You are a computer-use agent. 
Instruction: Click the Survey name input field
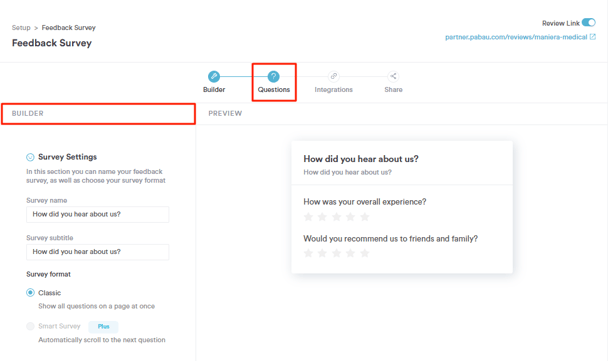(x=98, y=214)
